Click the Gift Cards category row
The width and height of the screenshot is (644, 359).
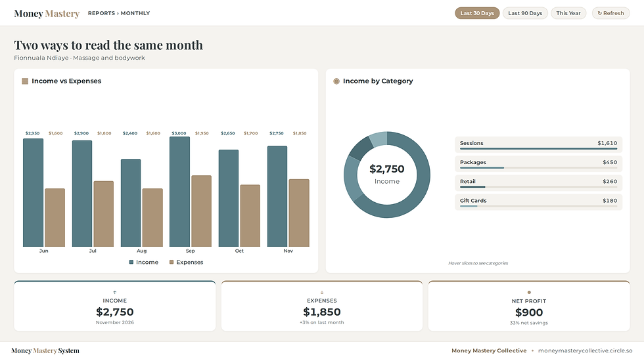(x=538, y=202)
